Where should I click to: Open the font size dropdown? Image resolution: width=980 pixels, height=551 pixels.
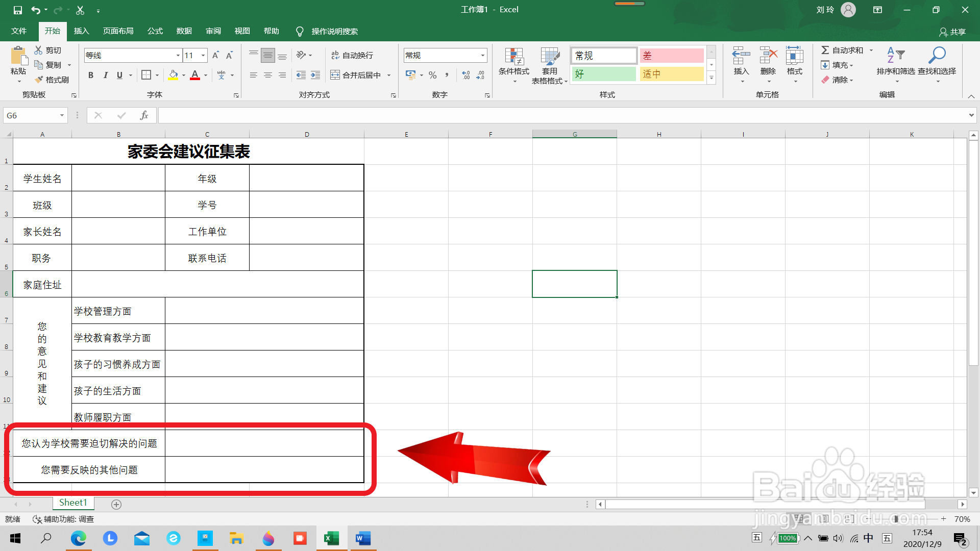click(x=203, y=55)
